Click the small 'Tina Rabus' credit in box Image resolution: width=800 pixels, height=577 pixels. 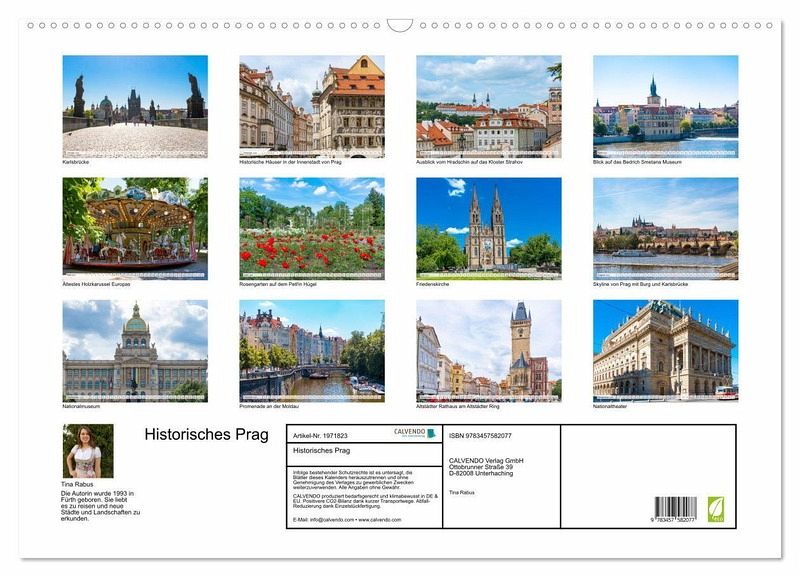pyautogui.click(x=461, y=493)
